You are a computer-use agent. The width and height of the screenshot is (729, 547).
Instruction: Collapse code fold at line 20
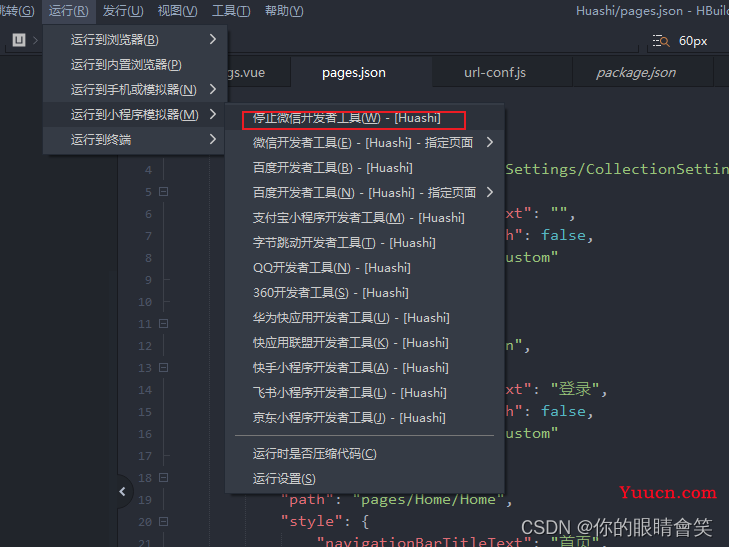(x=164, y=521)
